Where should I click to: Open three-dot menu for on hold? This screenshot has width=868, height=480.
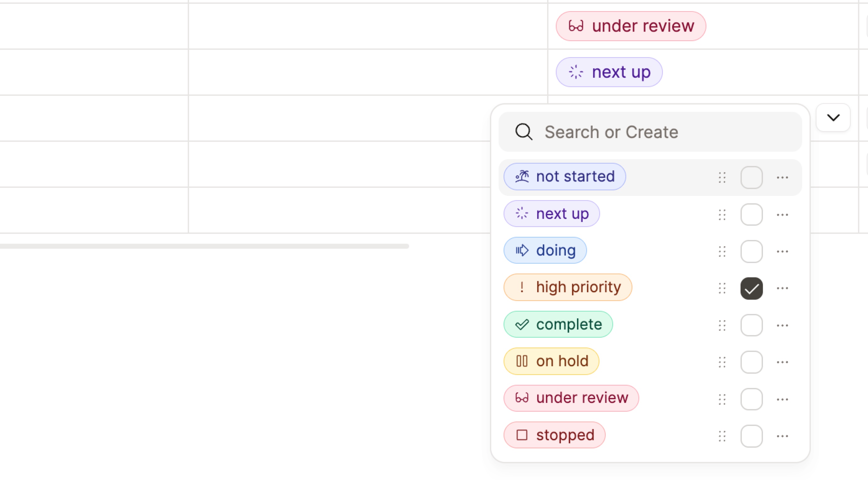[x=782, y=362]
